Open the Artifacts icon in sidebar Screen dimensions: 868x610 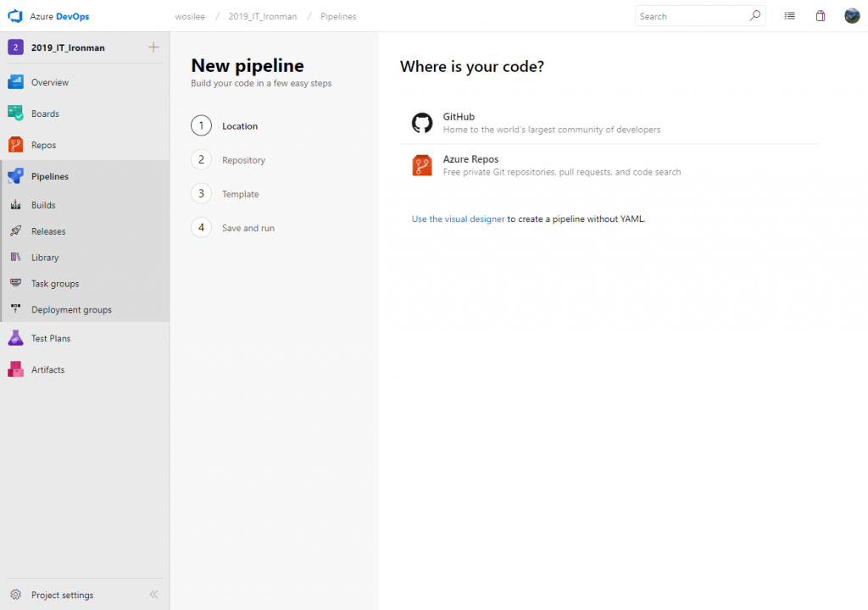coord(15,369)
